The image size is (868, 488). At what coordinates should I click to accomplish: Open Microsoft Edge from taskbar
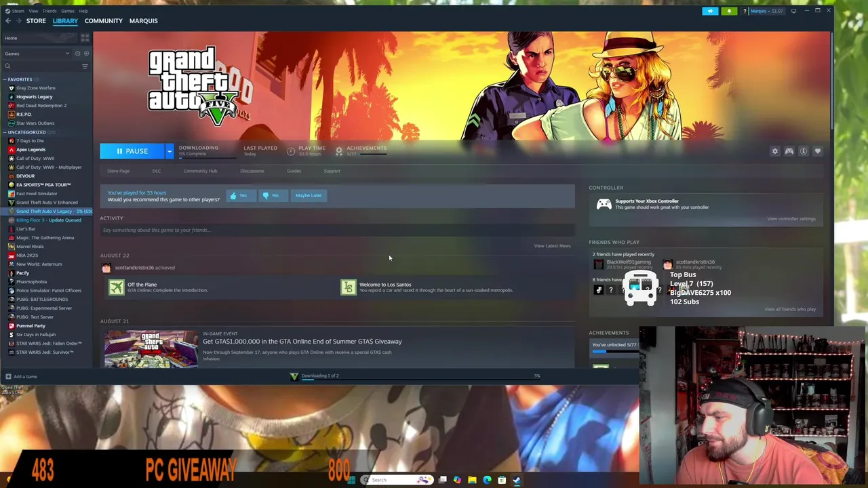(487, 480)
